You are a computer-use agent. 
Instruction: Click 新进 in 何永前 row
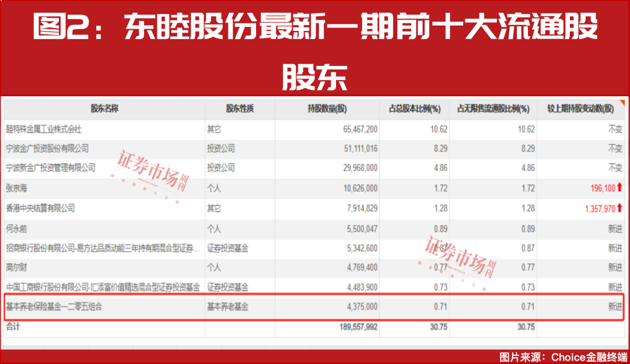point(615,229)
